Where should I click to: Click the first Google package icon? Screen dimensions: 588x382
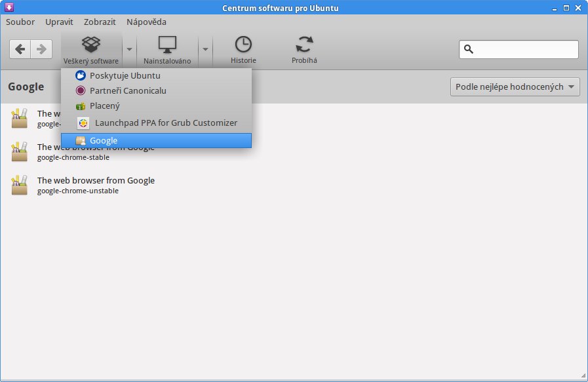(19, 119)
